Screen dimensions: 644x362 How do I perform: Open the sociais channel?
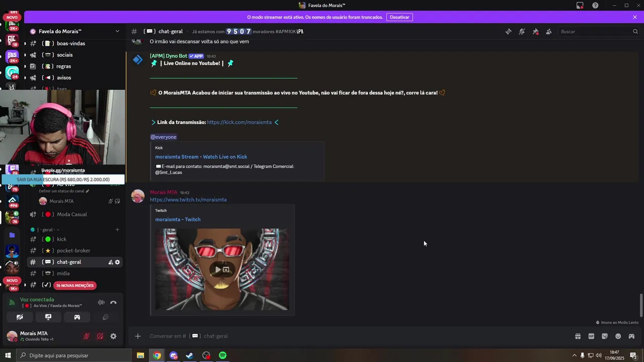click(65, 55)
